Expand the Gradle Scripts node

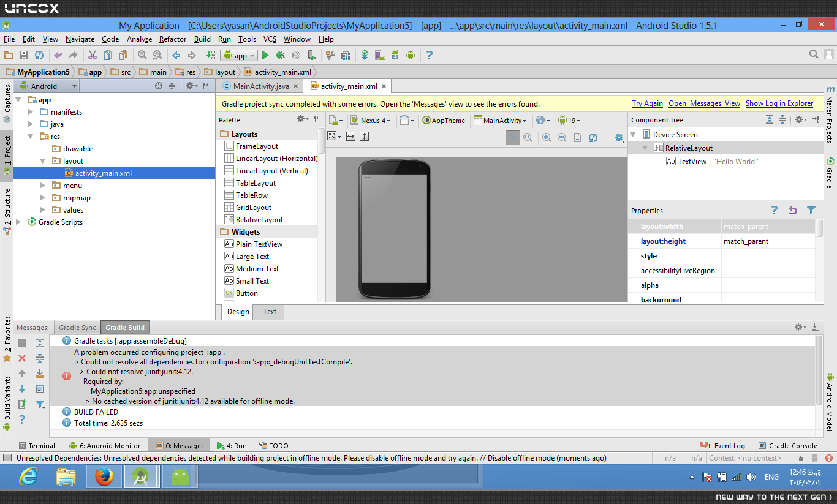pos(19,222)
